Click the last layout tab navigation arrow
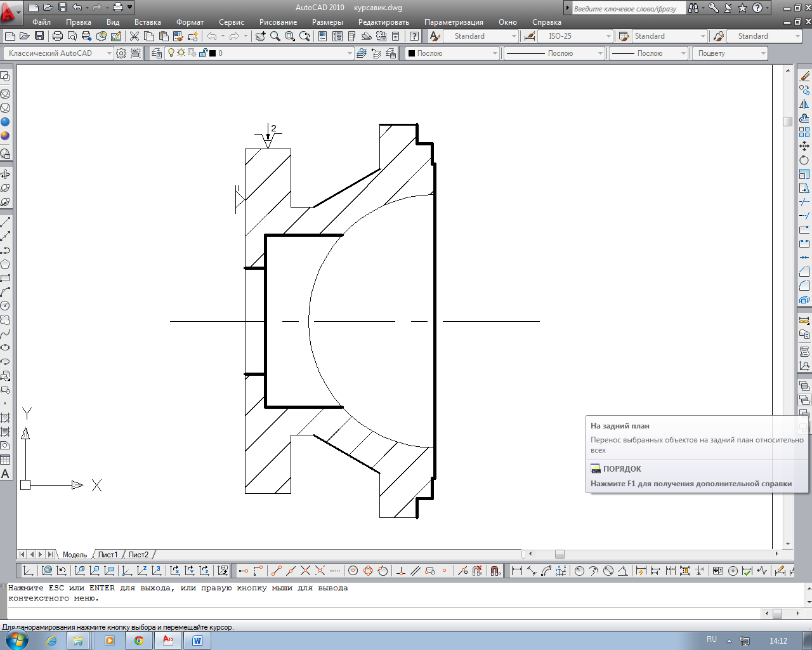The image size is (812, 650). 50,555
